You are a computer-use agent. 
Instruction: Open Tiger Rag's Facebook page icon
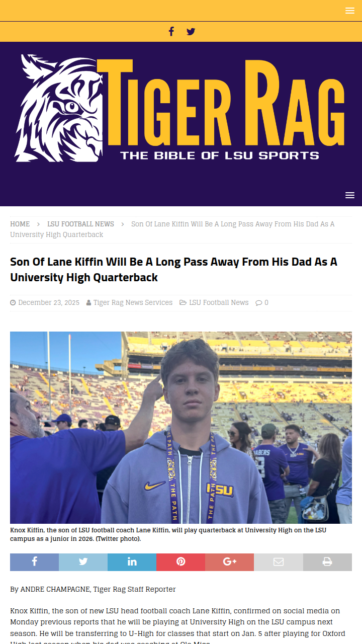(171, 32)
